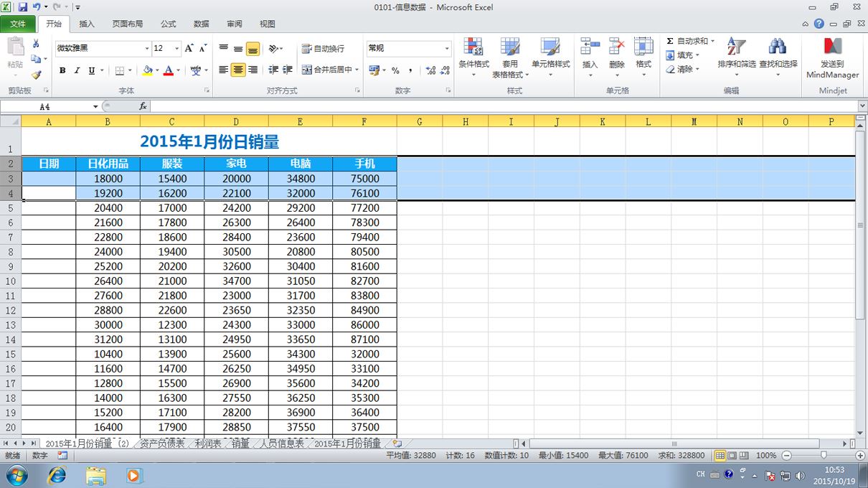868x488 pixels.
Task: Increase decimal places
Action: 430,70
